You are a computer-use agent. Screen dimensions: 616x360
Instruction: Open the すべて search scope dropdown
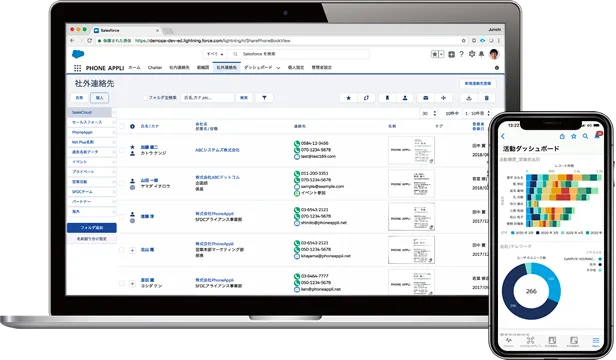tap(215, 54)
